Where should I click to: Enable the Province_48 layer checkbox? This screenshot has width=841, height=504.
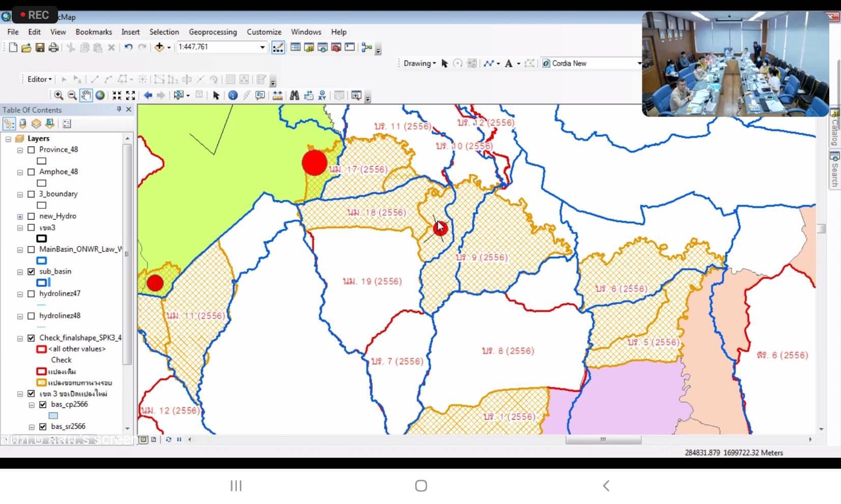[31, 150]
